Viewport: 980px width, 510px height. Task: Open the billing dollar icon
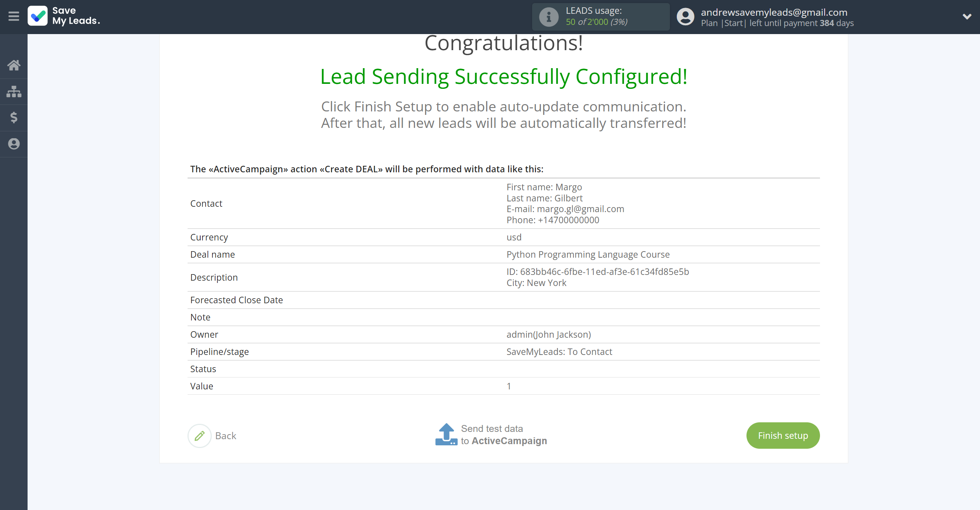click(x=14, y=118)
